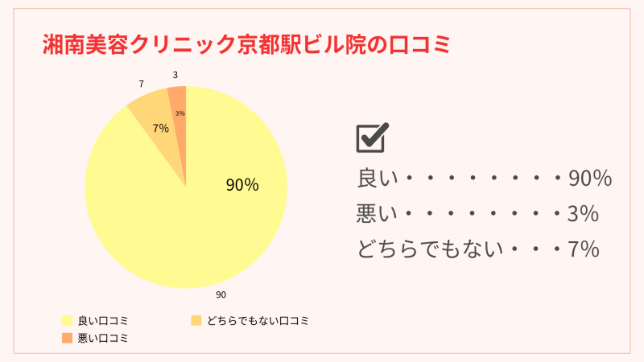
Task: Click the tiny 3% label inside slice
Action: 180,113
